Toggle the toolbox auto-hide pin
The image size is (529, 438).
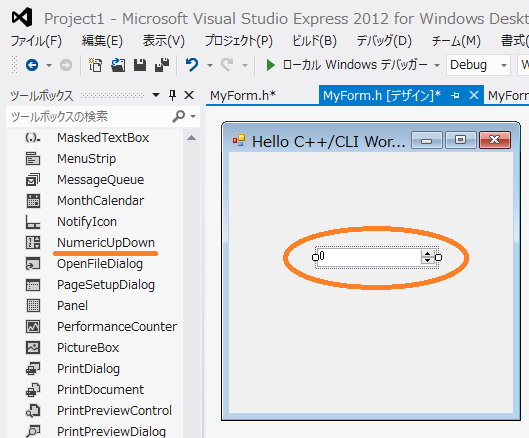[172, 95]
